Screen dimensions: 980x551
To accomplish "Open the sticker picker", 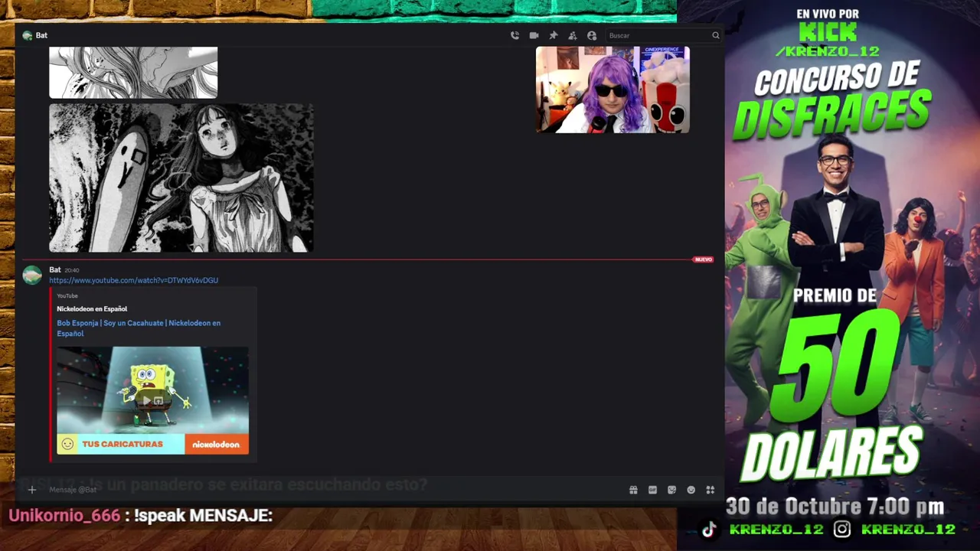I will pyautogui.click(x=671, y=490).
